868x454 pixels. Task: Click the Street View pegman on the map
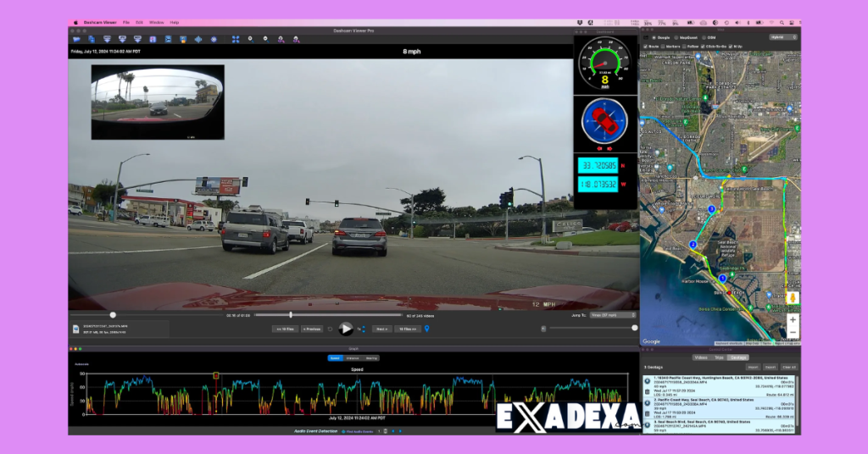click(793, 297)
